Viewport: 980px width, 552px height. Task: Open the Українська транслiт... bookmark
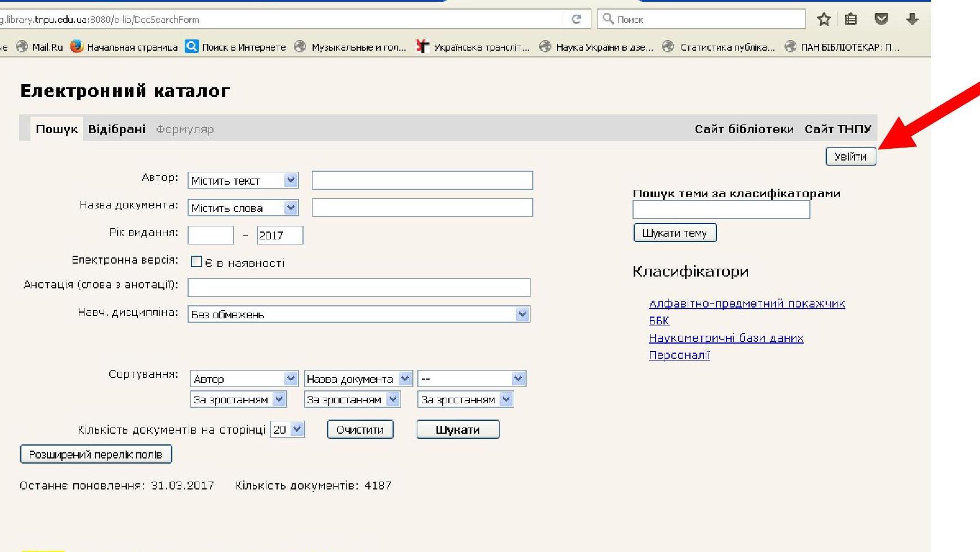[472, 47]
